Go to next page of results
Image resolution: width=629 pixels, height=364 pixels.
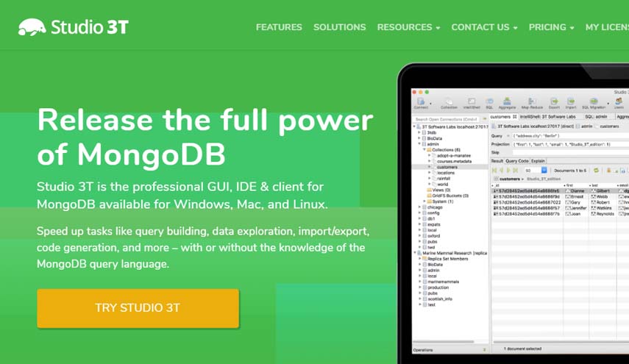click(508, 171)
